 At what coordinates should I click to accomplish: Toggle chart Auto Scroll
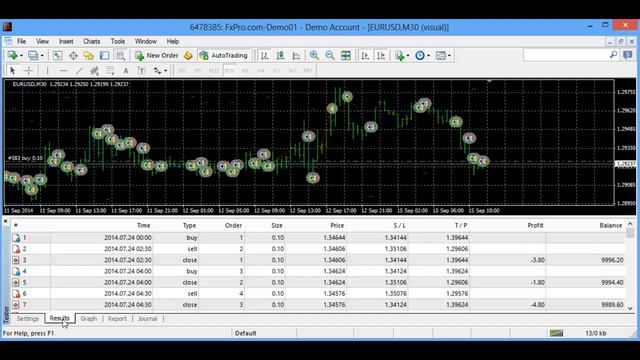[x=365, y=56]
